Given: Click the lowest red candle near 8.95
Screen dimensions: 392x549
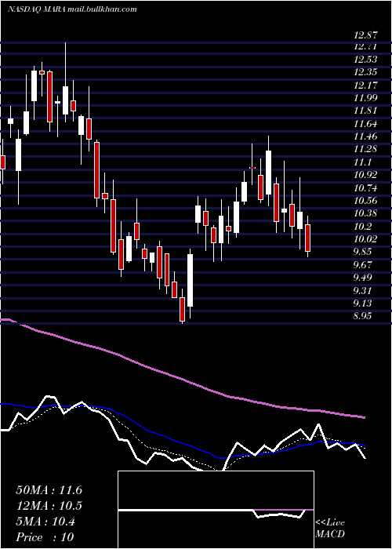Looking at the screenshot, I should coord(182,309).
